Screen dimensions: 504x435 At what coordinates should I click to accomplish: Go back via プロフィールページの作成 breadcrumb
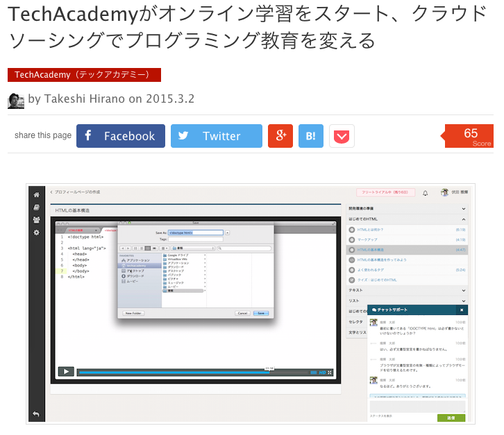point(75,192)
